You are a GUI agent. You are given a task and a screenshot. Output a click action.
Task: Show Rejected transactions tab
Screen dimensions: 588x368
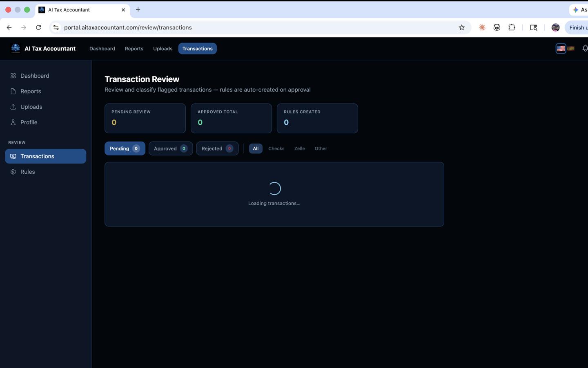click(x=217, y=148)
